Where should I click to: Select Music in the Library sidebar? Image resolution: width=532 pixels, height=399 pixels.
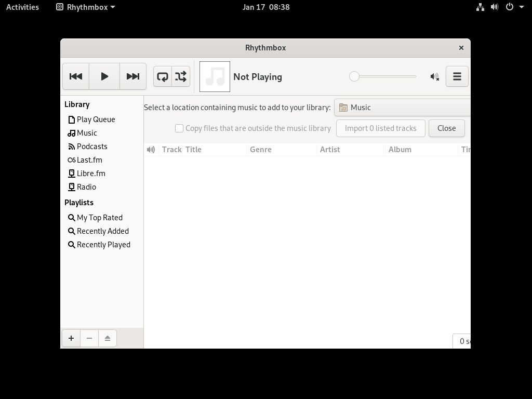(x=102, y=133)
